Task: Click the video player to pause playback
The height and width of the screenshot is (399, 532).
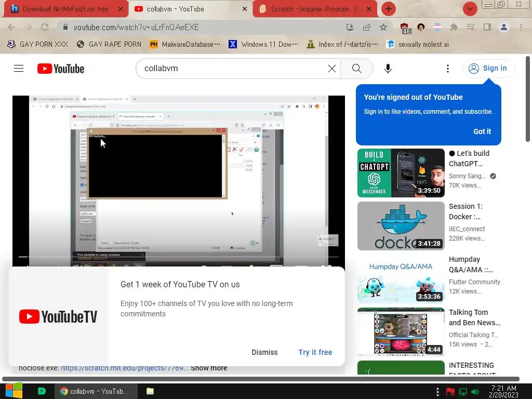Action: (179, 181)
